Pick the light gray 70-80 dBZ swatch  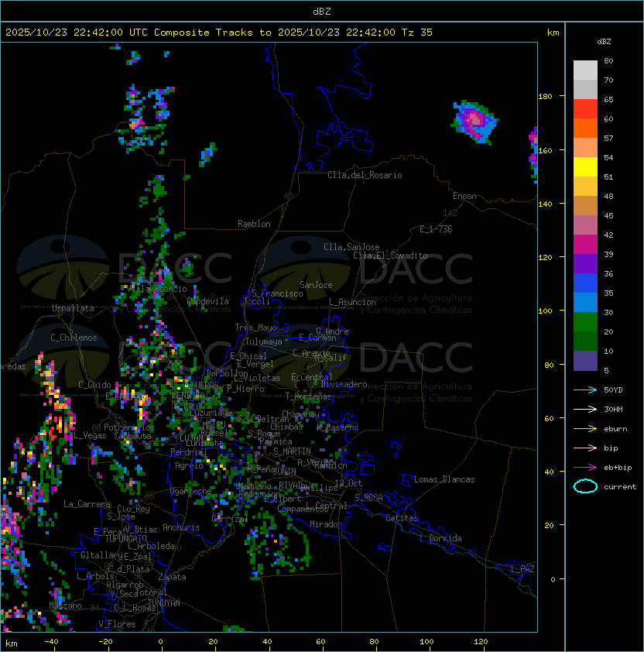click(x=585, y=70)
